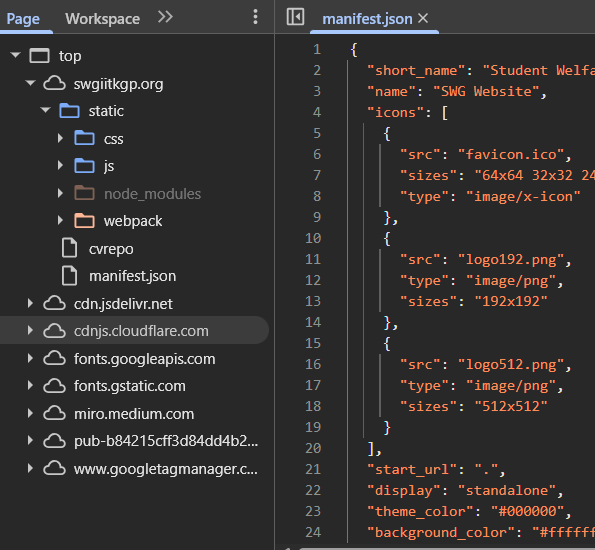The height and width of the screenshot is (550, 595).
Task: Click the "logo192.png" string value
Action: (512, 260)
